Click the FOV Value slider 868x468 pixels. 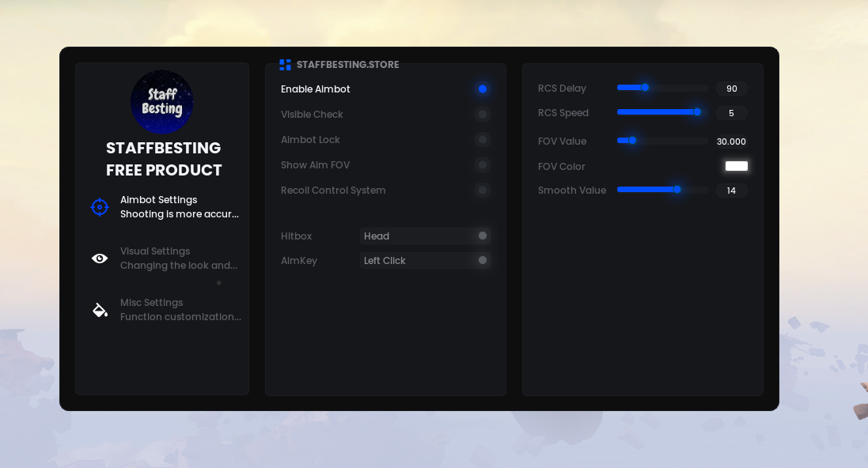click(x=662, y=141)
